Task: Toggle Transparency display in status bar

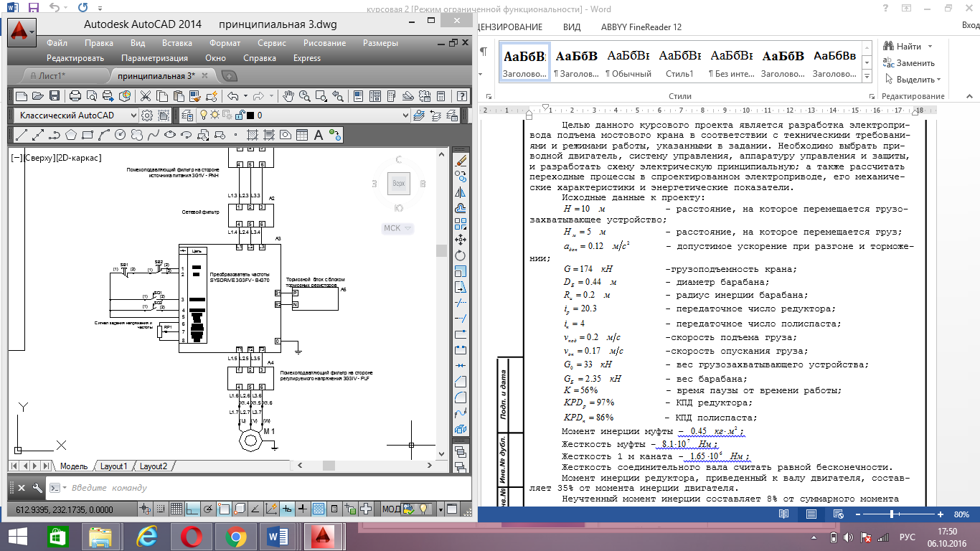Action: click(x=319, y=509)
